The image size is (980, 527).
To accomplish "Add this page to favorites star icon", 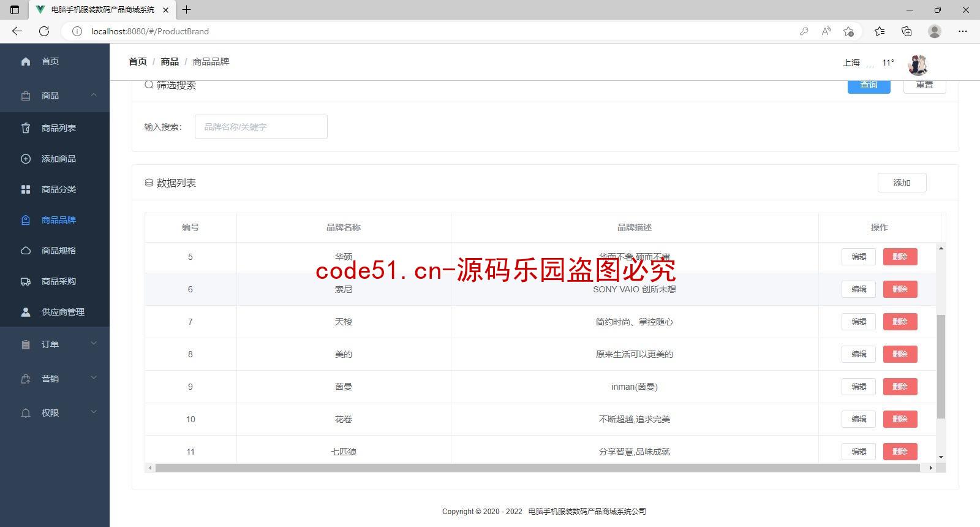I will [x=848, y=31].
